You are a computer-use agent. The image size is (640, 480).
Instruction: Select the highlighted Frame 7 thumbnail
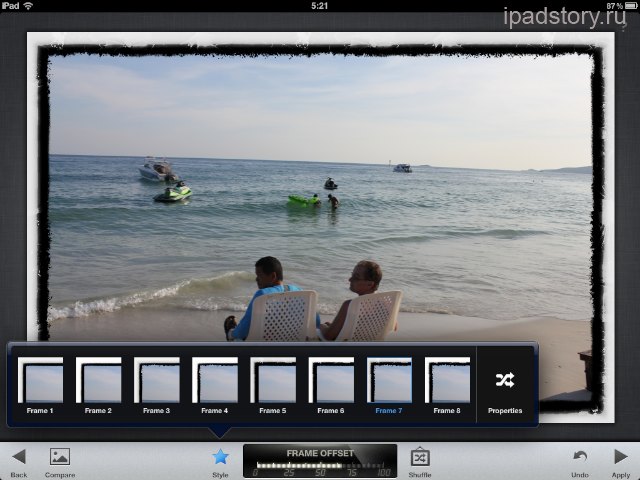pos(389,380)
